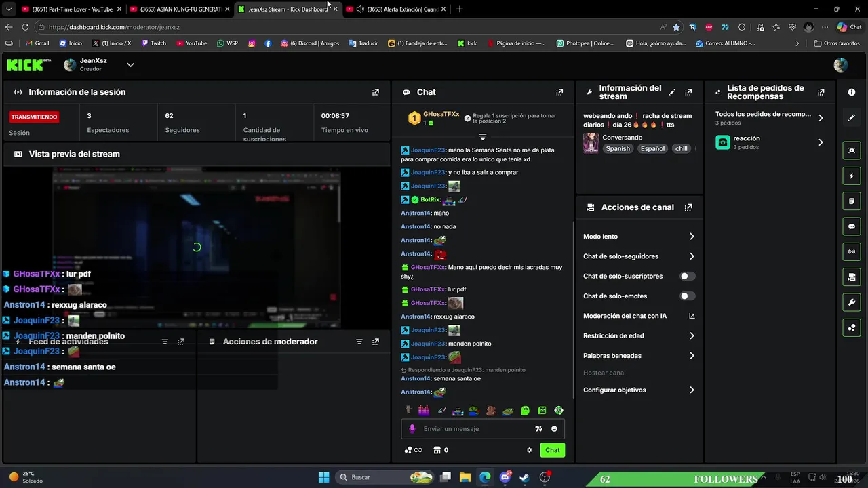The width and height of the screenshot is (868, 488).
Task: Expand Modo lento options
Action: click(639, 237)
